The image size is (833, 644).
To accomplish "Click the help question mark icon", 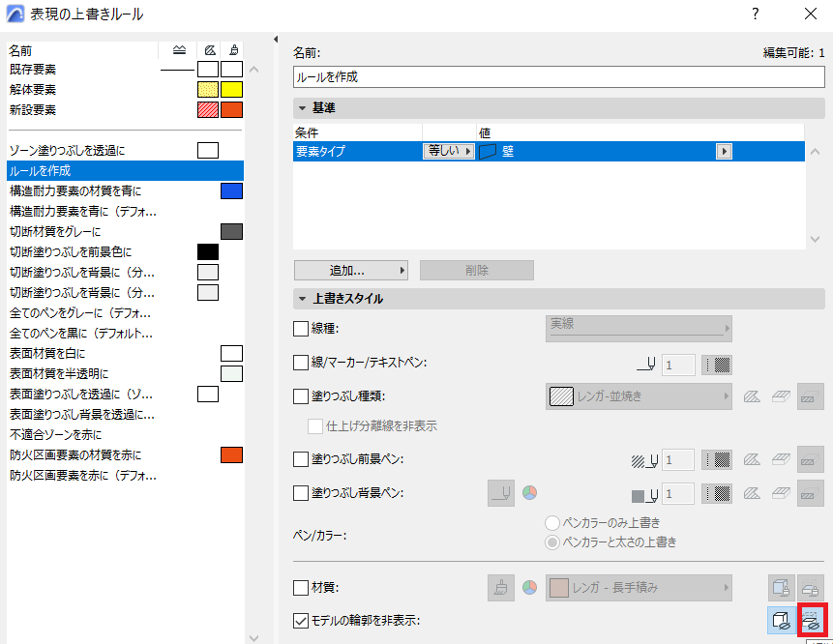I will point(755,14).
